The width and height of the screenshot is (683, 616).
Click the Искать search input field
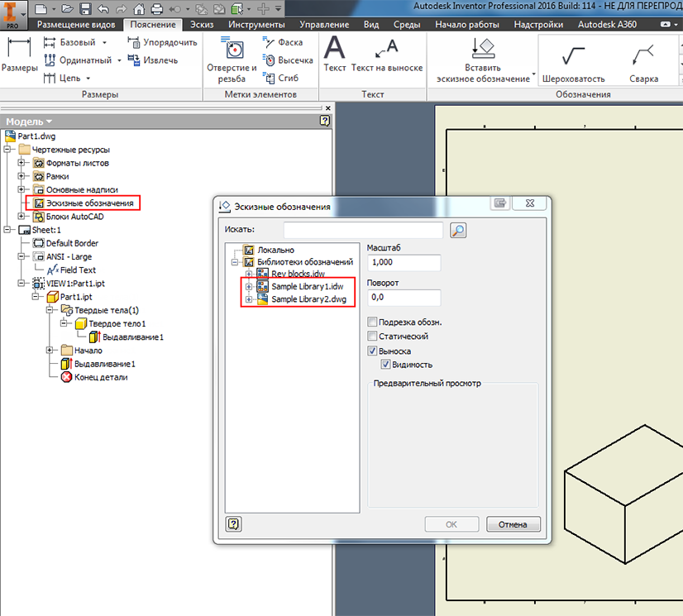click(363, 230)
